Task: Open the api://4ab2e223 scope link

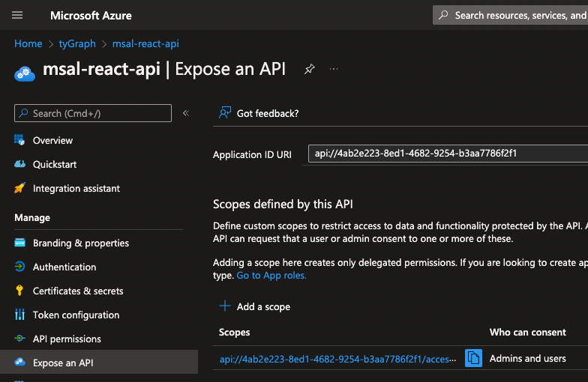Action: (x=337, y=360)
